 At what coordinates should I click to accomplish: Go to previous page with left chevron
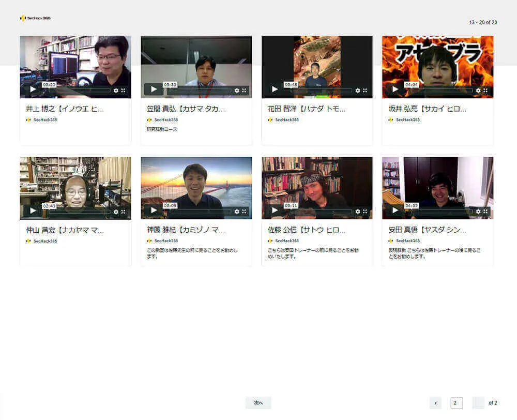[435, 403]
